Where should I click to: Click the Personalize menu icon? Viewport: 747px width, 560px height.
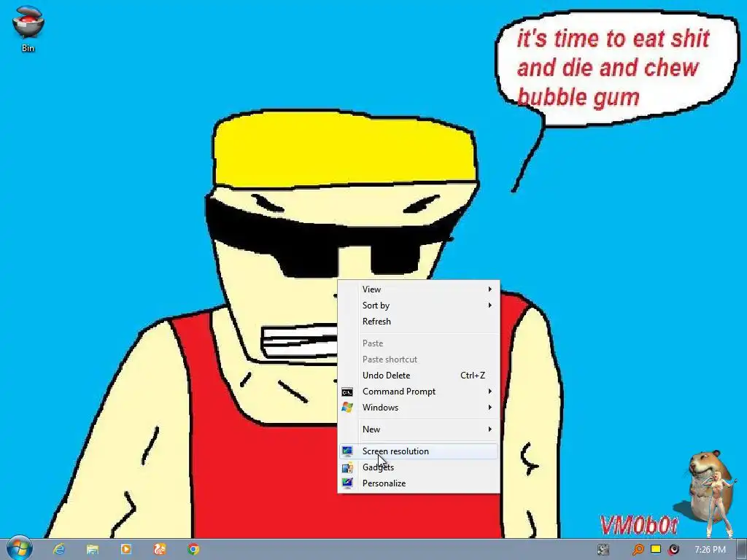(347, 483)
